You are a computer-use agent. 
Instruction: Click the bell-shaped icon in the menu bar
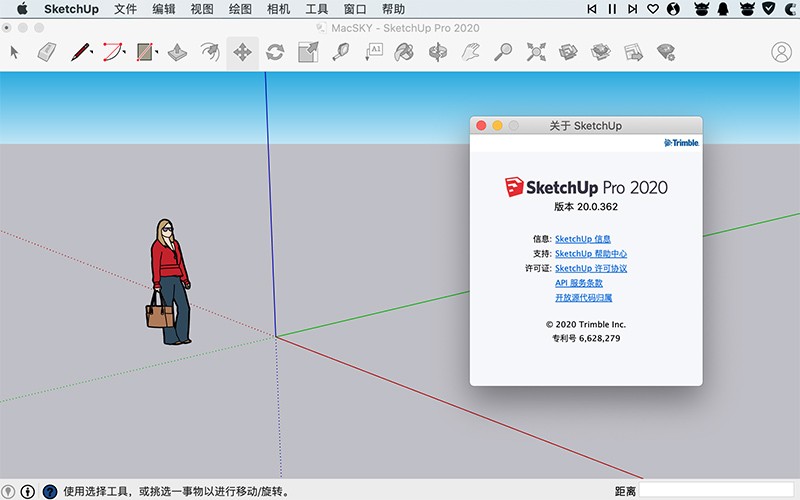[723, 9]
